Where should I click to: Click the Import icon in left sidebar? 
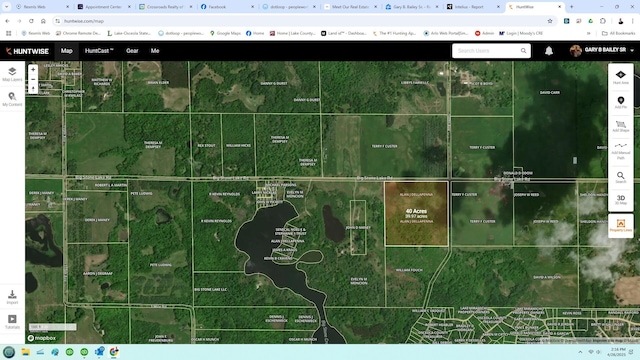pyautogui.click(x=12, y=297)
